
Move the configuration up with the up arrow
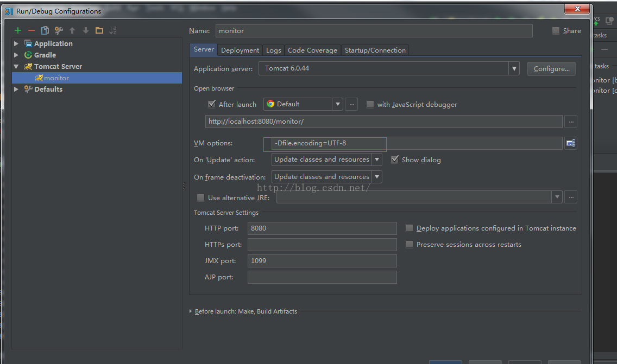pos(72,30)
